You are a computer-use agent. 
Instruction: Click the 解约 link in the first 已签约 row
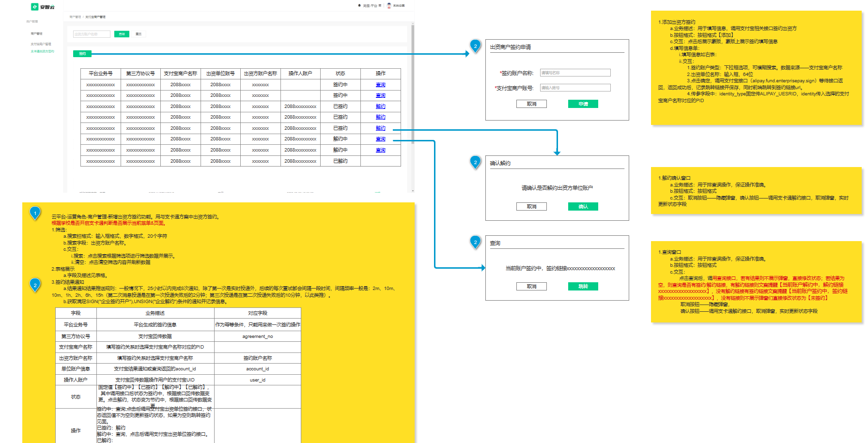pos(381,107)
